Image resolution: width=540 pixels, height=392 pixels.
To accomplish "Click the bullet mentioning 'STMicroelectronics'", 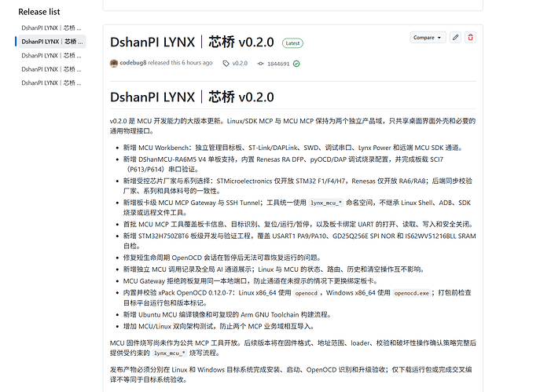I will point(298,186).
